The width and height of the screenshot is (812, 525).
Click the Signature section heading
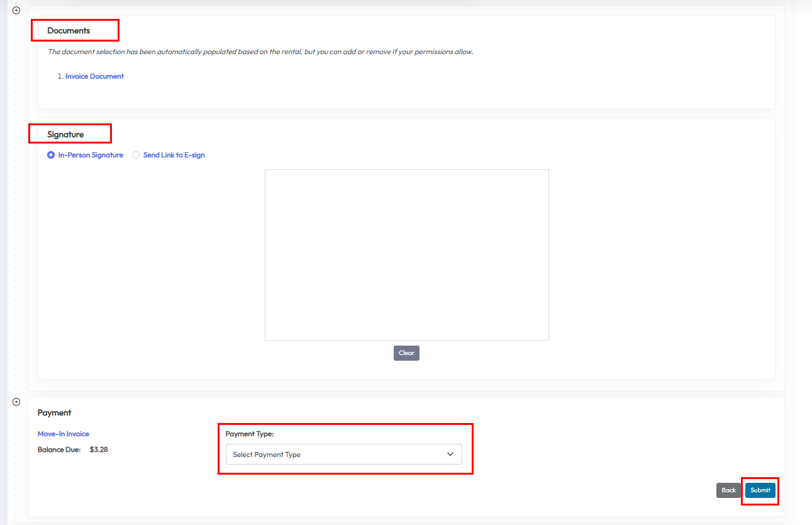click(x=65, y=134)
